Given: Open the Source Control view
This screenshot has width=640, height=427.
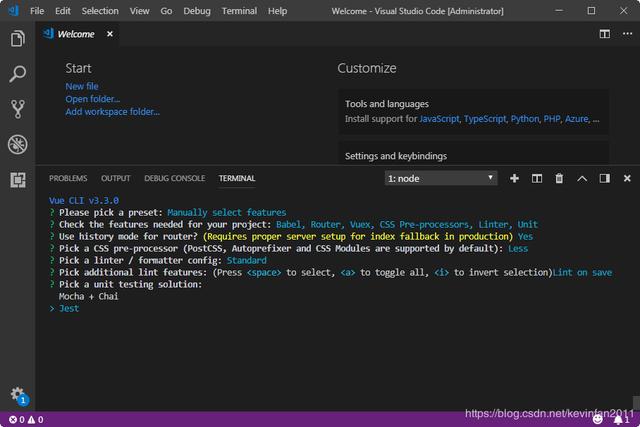Looking at the screenshot, I should pyautogui.click(x=18, y=109).
